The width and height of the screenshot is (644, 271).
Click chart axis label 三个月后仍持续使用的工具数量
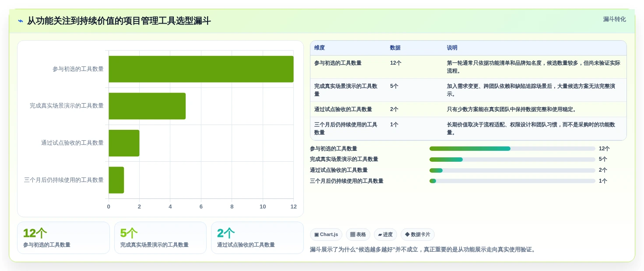click(x=64, y=180)
